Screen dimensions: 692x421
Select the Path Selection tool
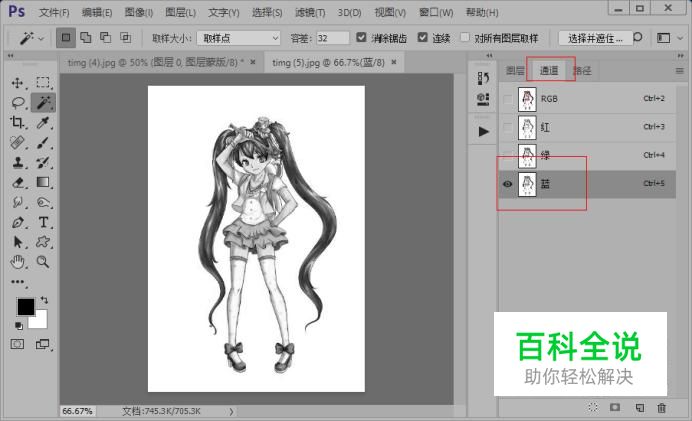18,242
